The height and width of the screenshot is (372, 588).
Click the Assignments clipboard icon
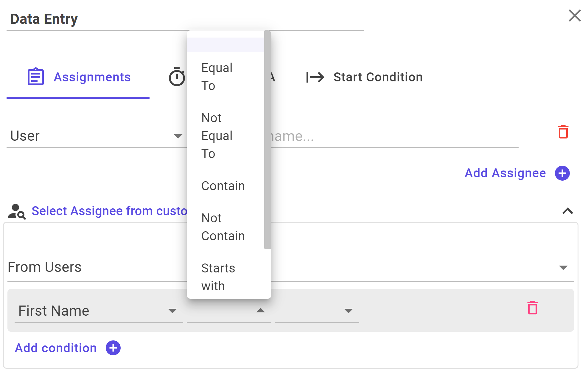(36, 77)
